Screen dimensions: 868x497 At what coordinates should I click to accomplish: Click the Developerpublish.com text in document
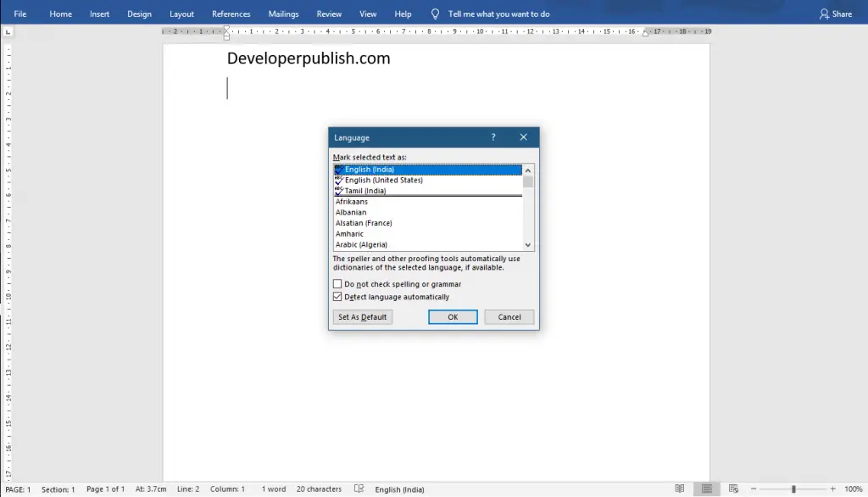tap(309, 59)
